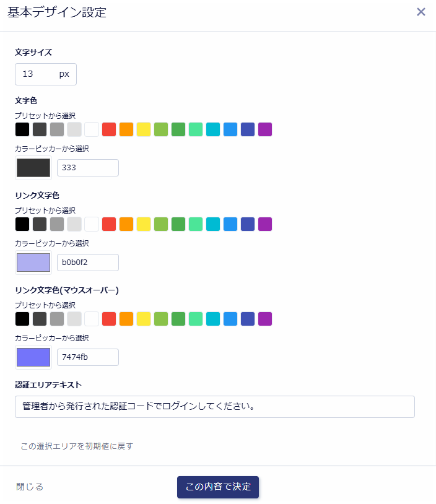
Task: Choose yellow preset for link text color
Action: tap(144, 224)
